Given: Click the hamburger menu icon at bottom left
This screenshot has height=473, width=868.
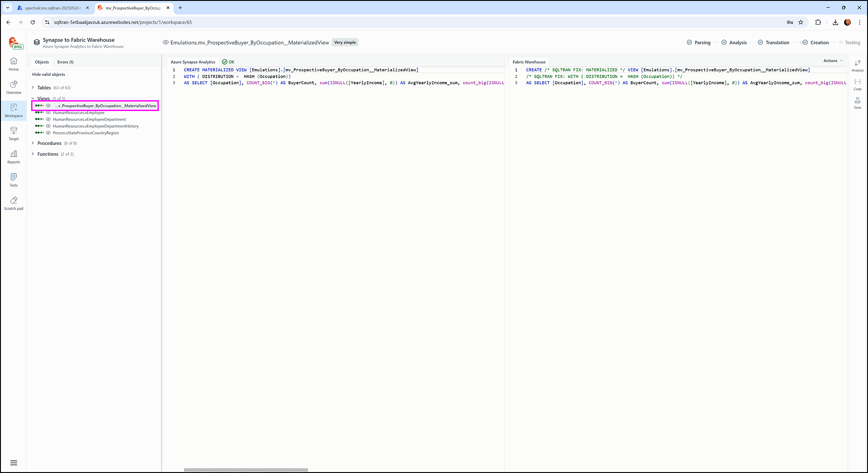Looking at the screenshot, I should tap(14, 463).
